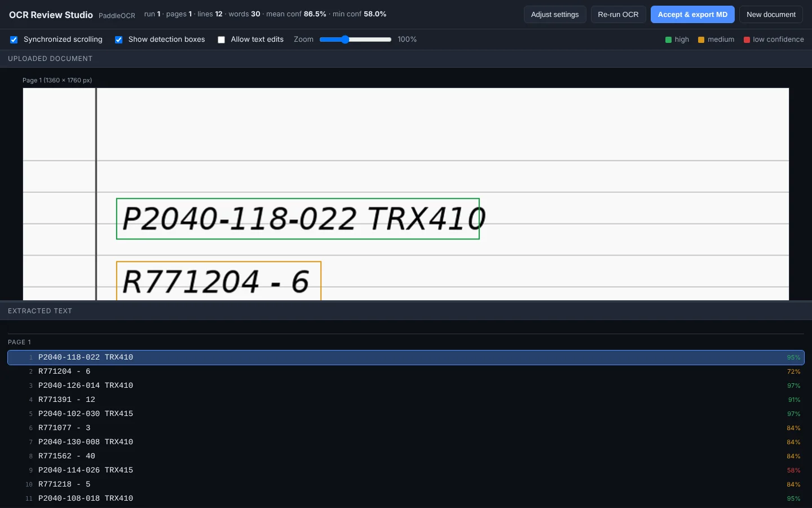The image size is (812, 508).
Task: Click the PaddleOCR engine label
Action: click(117, 16)
